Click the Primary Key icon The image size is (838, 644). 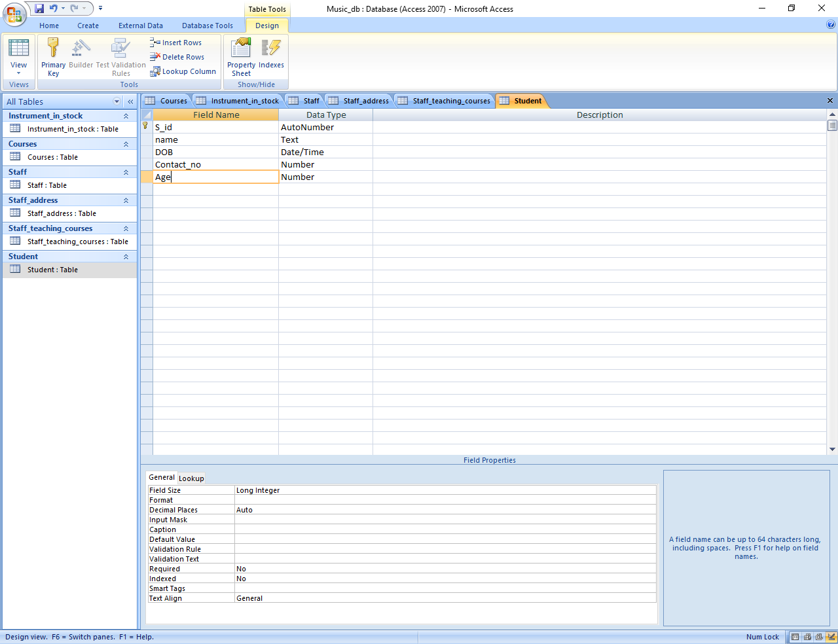click(53, 49)
